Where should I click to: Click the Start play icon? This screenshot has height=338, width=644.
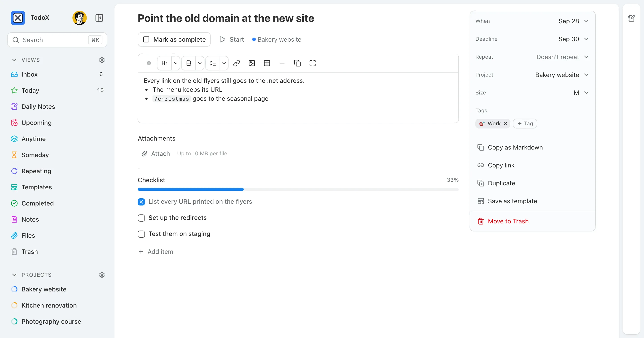pos(222,40)
